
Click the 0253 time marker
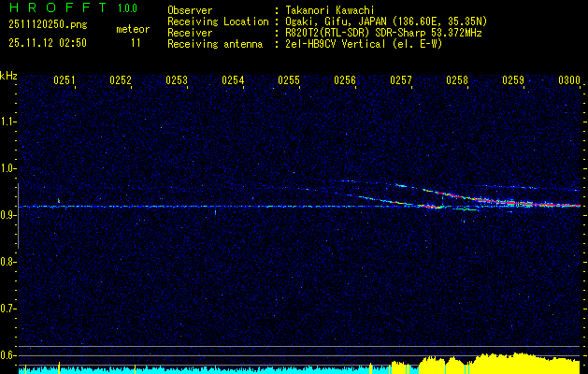coord(177,81)
